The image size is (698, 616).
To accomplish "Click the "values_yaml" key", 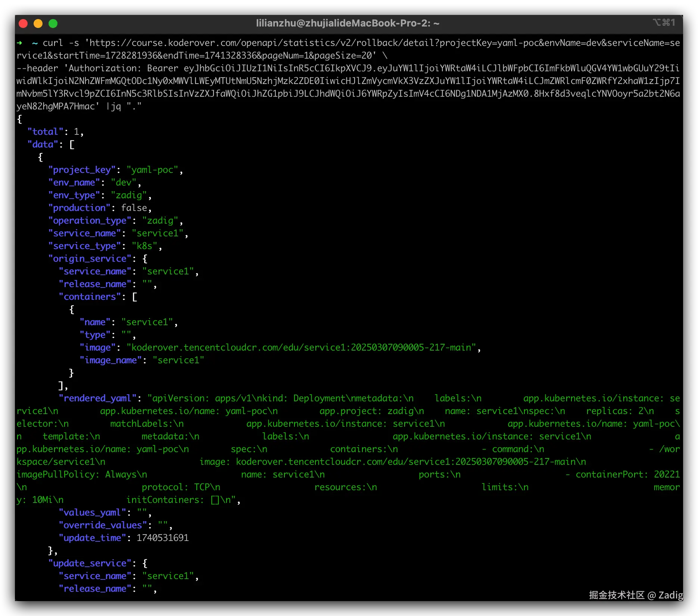I will 92,513.
